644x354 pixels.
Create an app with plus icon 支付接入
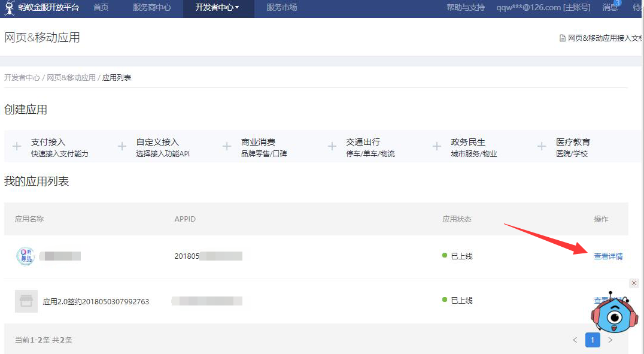17,147
